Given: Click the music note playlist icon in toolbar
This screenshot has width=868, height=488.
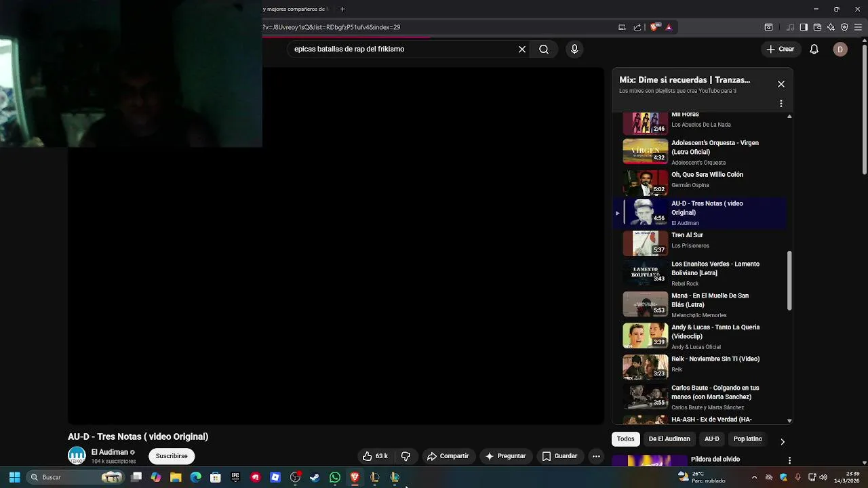Looking at the screenshot, I should 791,27.
